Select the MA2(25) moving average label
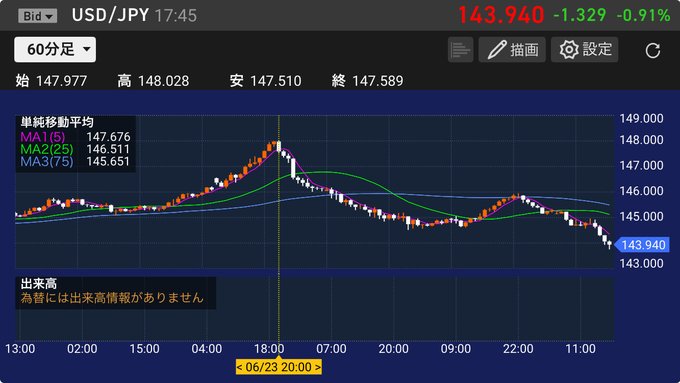 [x=47, y=149]
